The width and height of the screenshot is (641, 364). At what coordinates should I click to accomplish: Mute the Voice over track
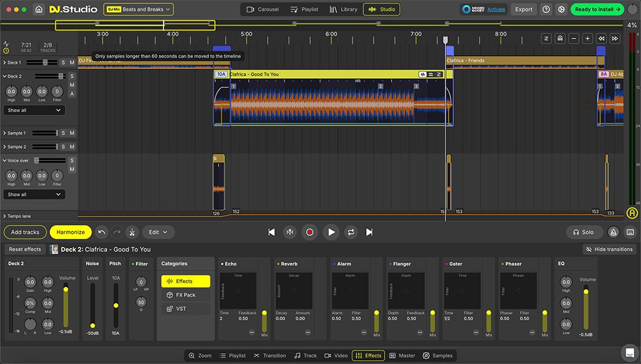(x=72, y=169)
